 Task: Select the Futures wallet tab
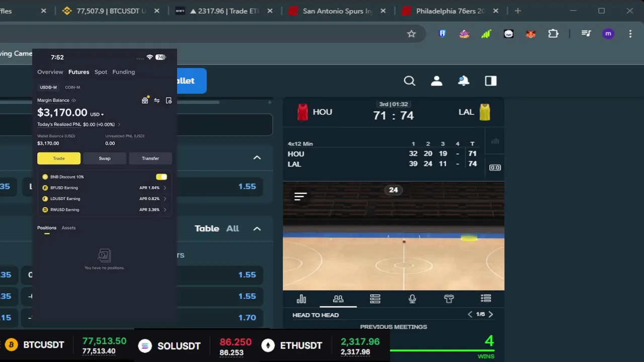pos(78,72)
